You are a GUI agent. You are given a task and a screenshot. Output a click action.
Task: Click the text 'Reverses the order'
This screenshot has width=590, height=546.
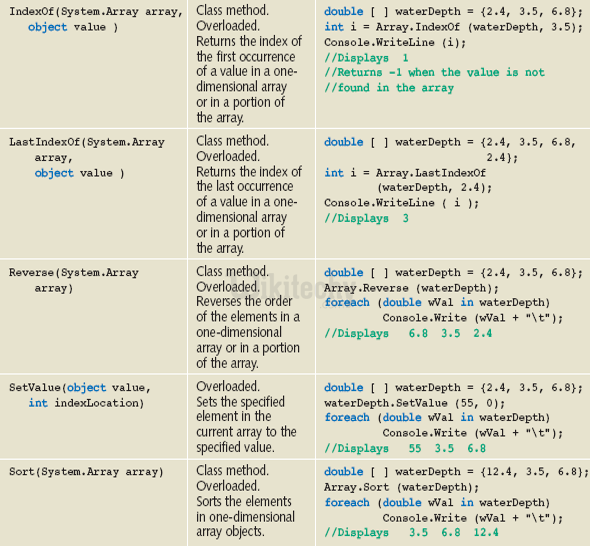244,301
